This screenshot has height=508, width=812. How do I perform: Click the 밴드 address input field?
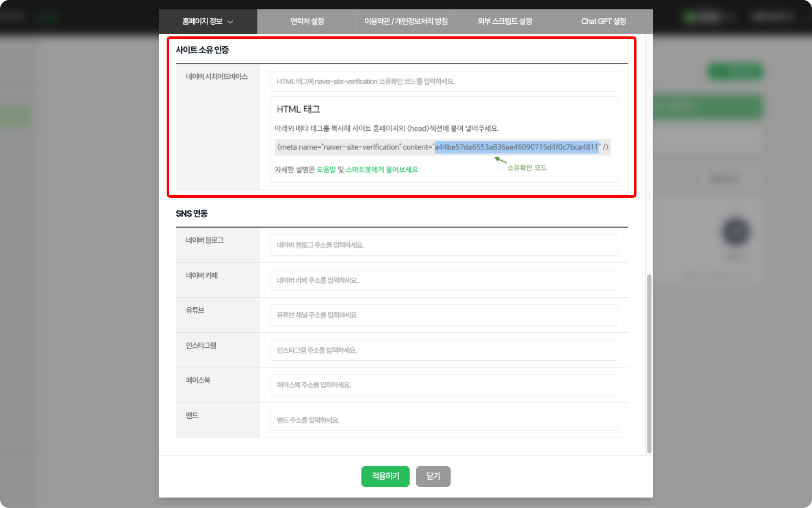pos(444,420)
